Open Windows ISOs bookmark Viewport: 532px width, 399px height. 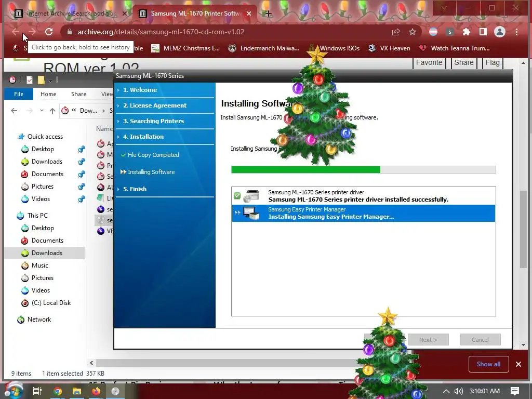[x=334, y=48]
